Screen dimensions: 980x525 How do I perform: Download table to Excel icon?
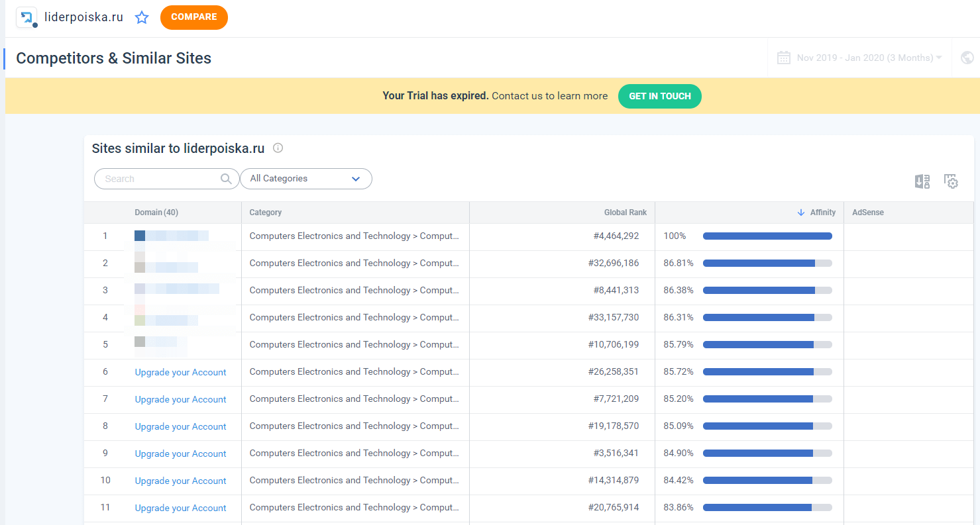[x=922, y=181]
